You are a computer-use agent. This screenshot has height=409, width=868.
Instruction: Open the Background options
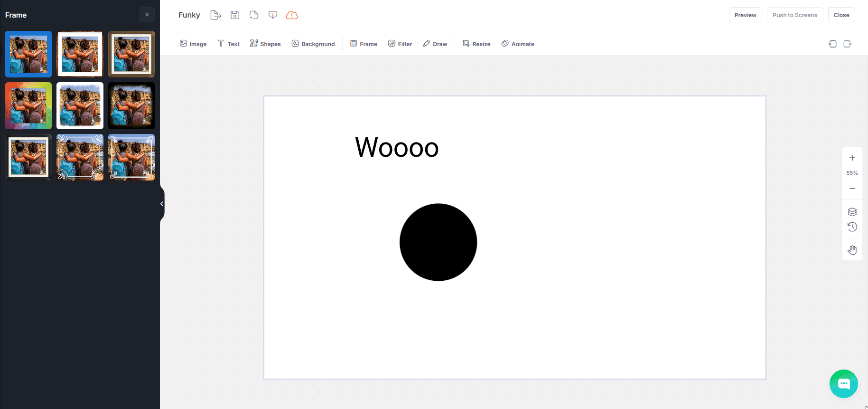pos(313,44)
